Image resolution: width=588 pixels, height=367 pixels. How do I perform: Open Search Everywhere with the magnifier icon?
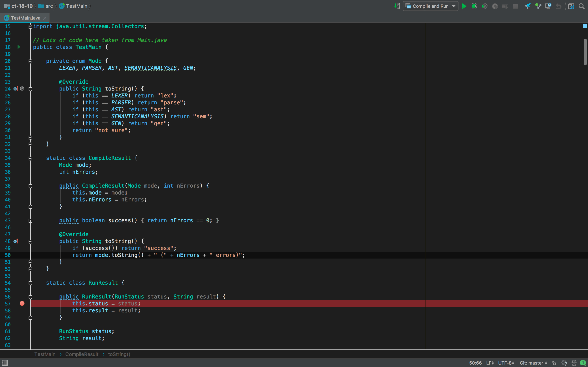pos(582,6)
